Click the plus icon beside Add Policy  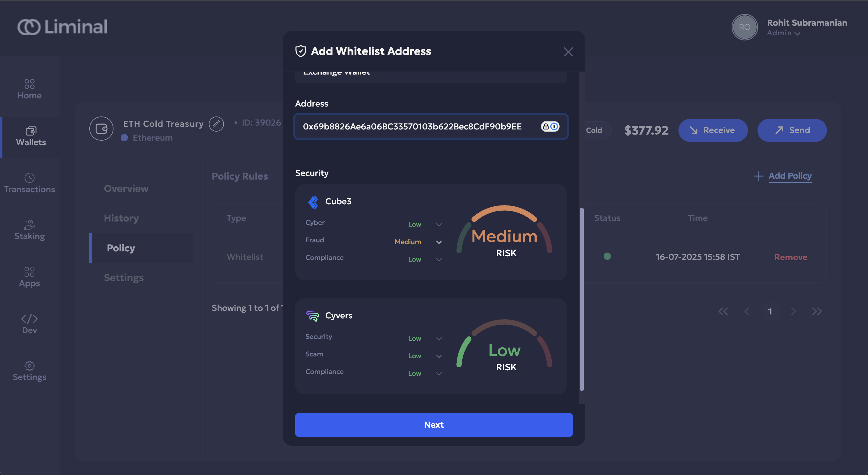click(758, 176)
